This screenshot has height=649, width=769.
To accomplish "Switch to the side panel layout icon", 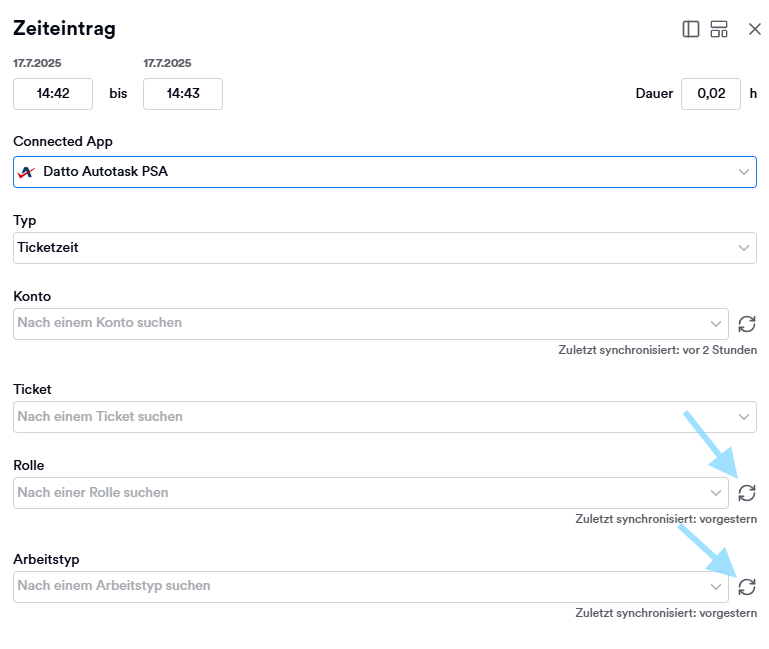I will pyautogui.click(x=691, y=29).
